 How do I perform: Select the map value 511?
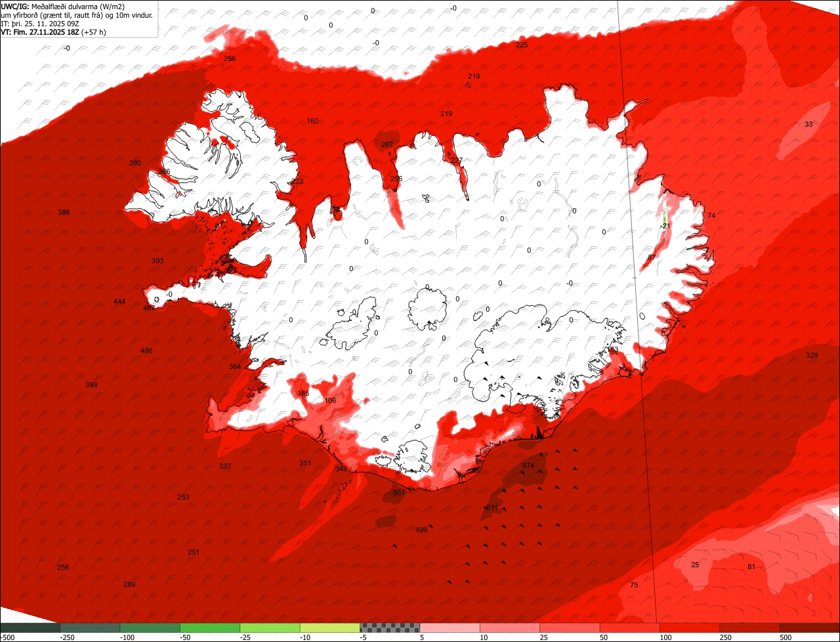pyautogui.click(x=492, y=509)
